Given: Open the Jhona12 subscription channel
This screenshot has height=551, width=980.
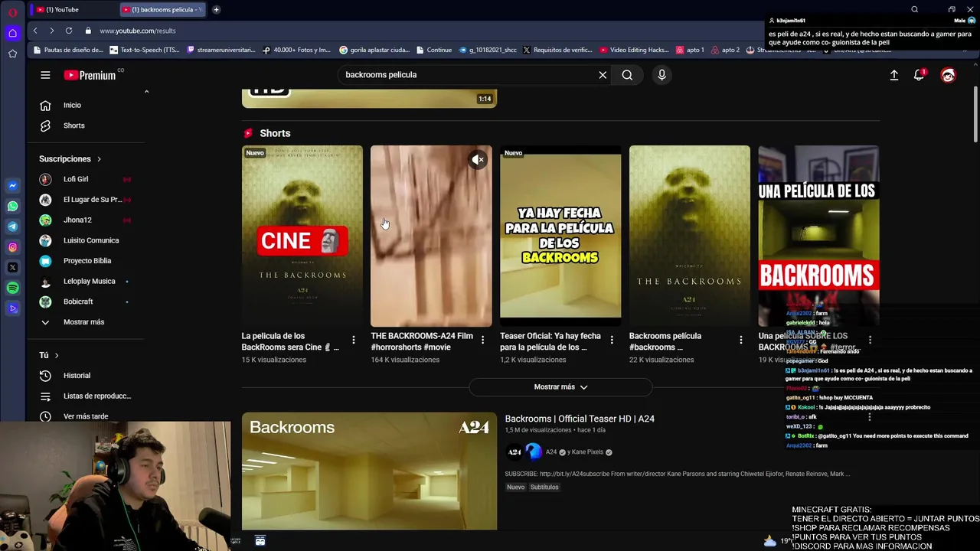Looking at the screenshot, I should tap(77, 220).
